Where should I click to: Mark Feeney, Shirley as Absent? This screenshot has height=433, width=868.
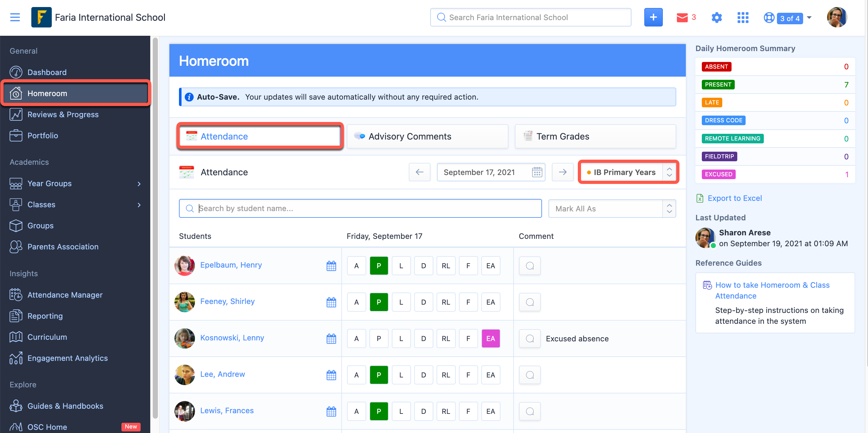coord(356,302)
